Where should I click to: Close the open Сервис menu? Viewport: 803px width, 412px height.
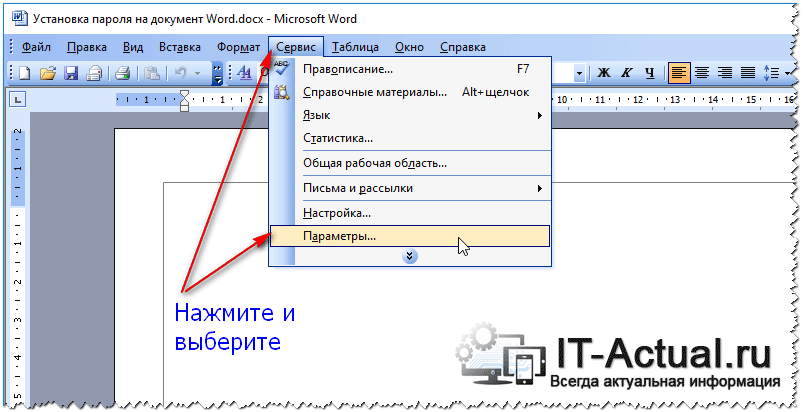click(296, 47)
